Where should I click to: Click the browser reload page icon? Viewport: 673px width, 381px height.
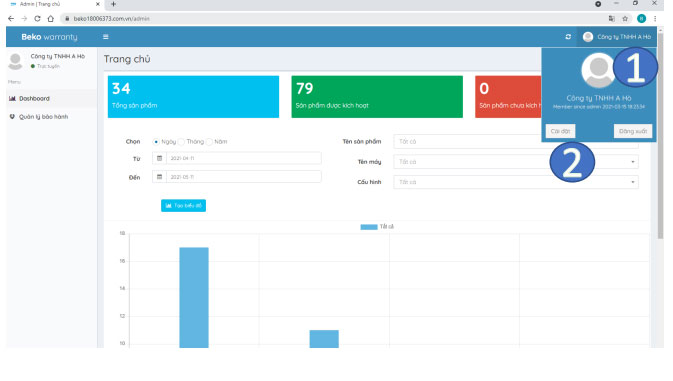pos(37,18)
